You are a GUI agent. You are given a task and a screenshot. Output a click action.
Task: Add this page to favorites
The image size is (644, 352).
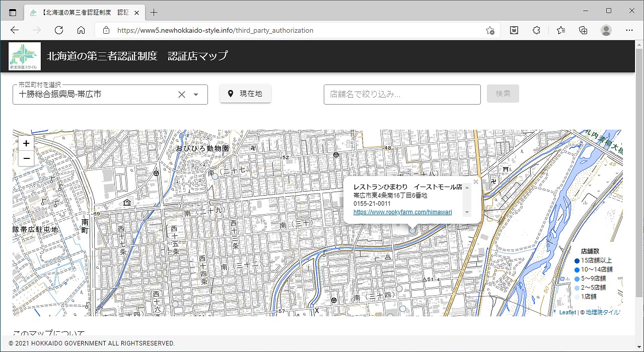(x=489, y=30)
